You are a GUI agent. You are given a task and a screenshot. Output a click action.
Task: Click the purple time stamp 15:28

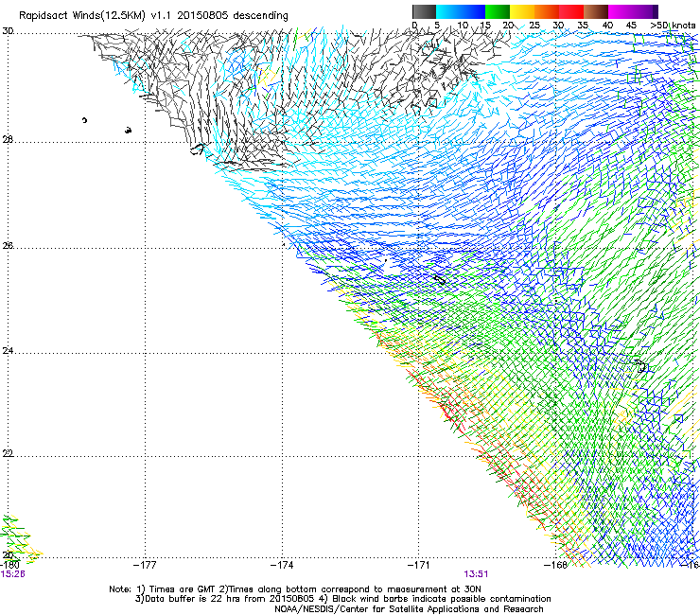click(12, 574)
